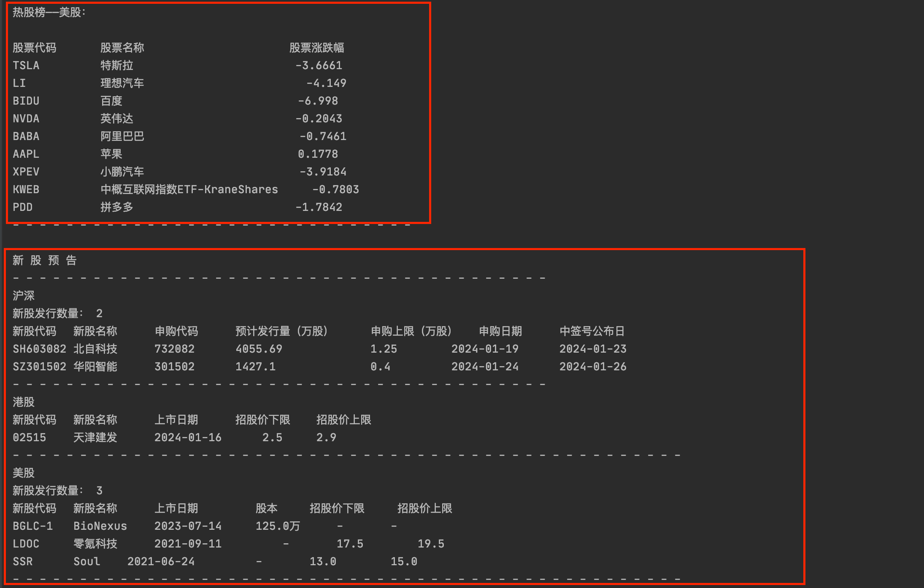Click the AAPL change value 0.1778
The height and width of the screenshot is (588, 924).
click(x=318, y=154)
